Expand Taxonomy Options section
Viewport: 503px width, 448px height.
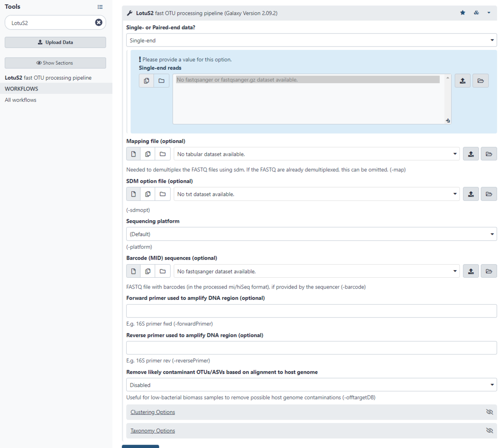pos(153,430)
